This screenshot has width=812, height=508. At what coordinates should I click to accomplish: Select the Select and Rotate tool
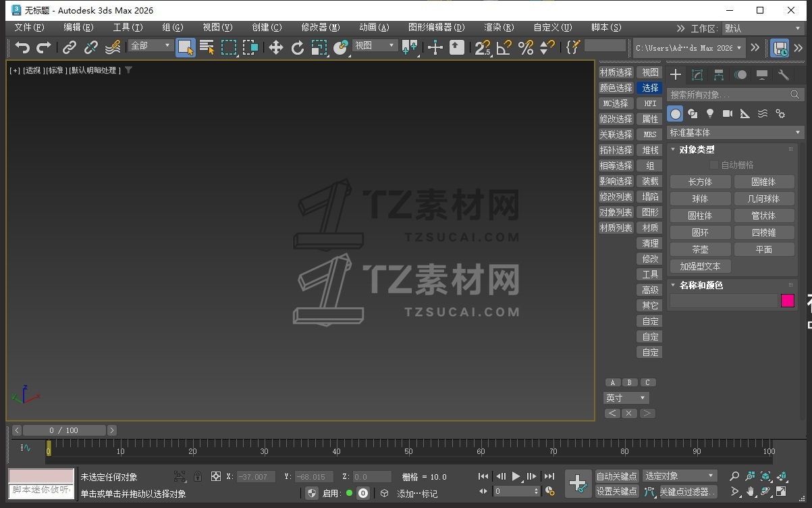point(298,47)
